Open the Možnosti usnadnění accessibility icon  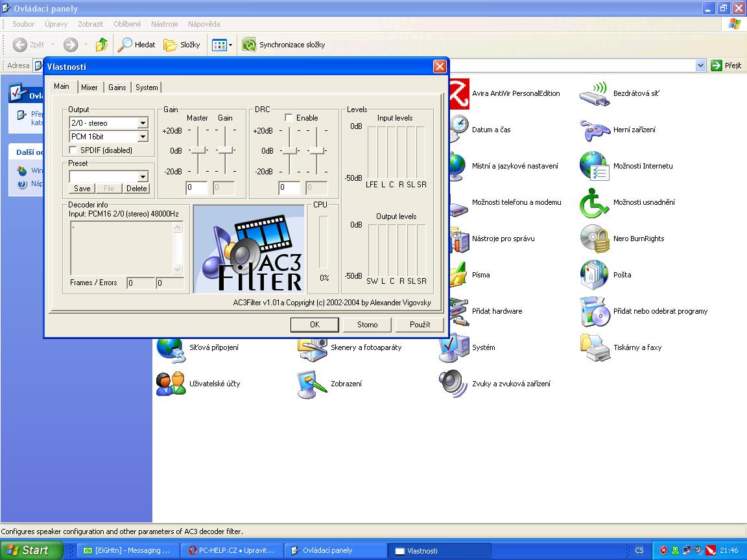tap(593, 202)
